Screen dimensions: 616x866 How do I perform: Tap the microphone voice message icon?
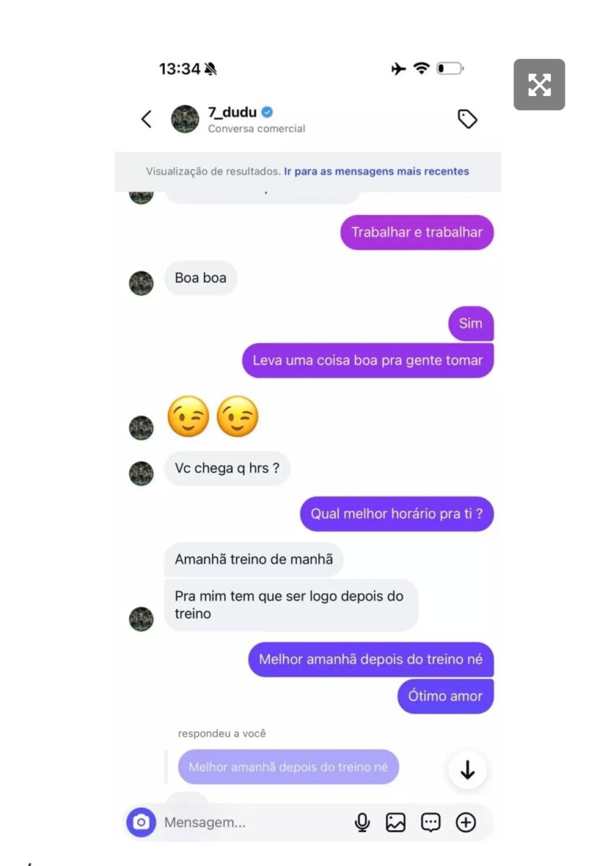362,822
